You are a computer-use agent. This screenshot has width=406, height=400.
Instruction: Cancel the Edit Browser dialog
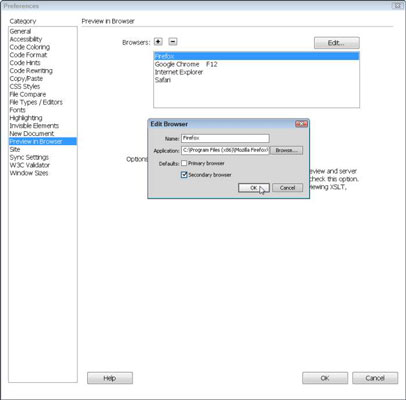(x=287, y=188)
